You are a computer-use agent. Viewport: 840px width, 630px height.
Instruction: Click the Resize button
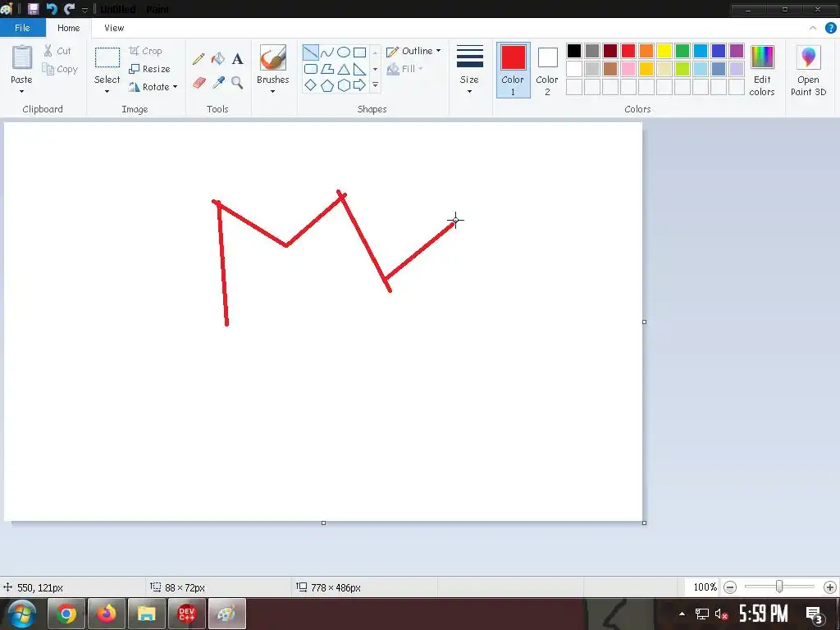coord(149,69)
